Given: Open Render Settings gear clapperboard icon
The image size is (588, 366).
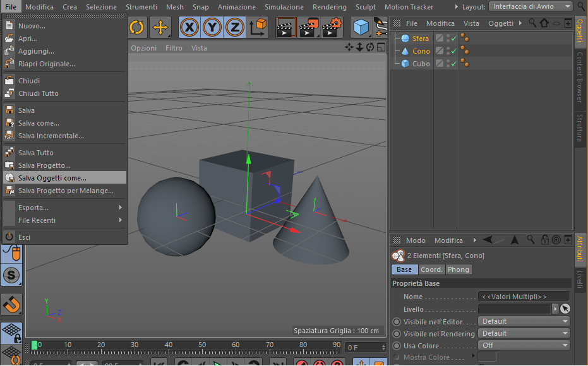Looking at the screenshot, I should tap(333, 27).
